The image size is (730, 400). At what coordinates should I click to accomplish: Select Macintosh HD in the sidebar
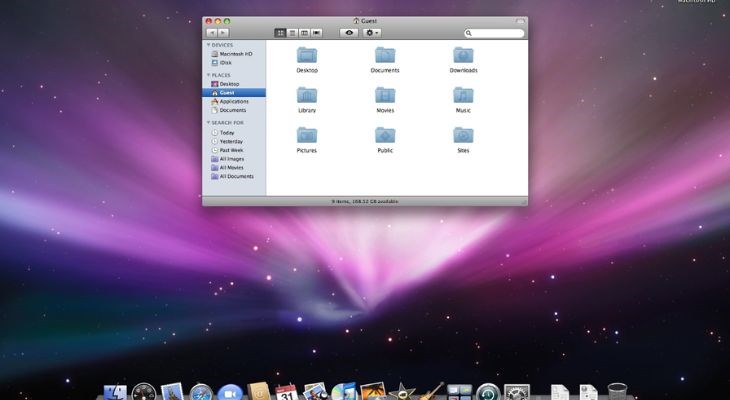(234, 54)
